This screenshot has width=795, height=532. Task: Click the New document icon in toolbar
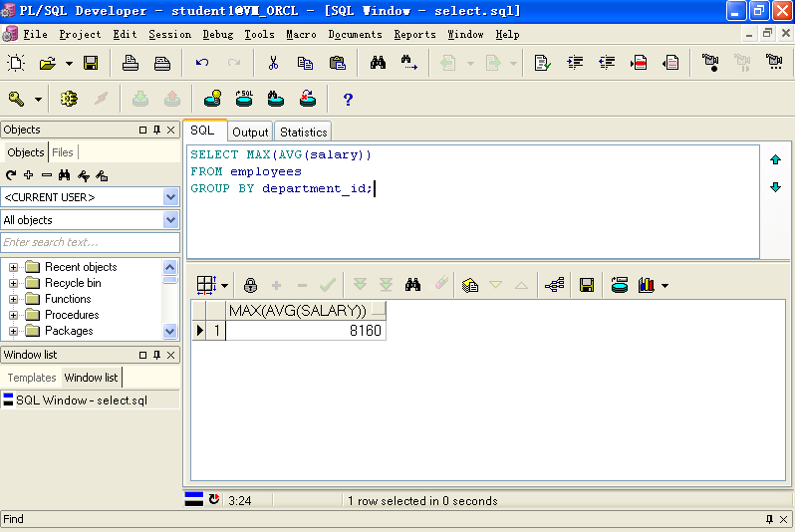click(x=16, y=63)
